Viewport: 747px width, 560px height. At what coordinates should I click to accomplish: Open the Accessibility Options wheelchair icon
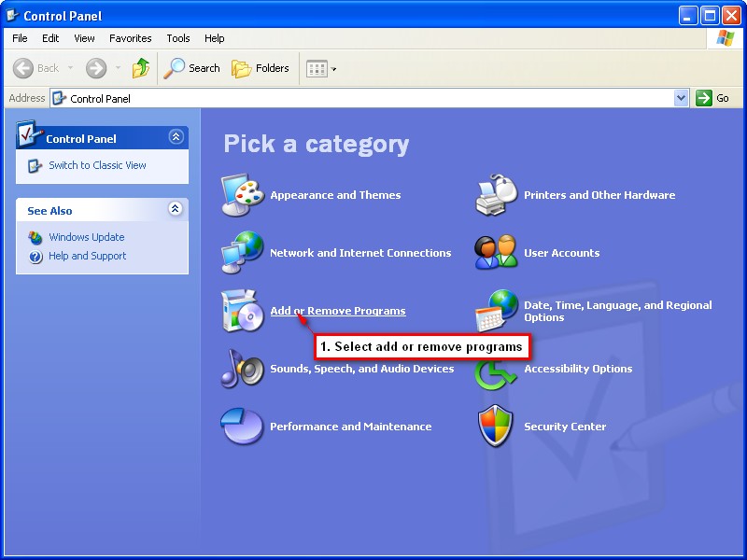tap(496, 375)
